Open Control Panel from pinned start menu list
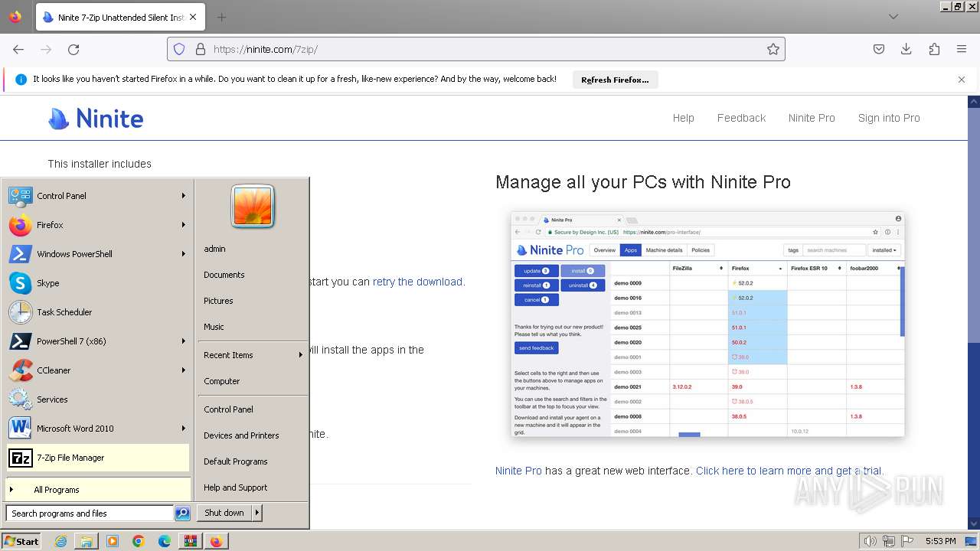The image size is (980, 551). [x=98, y=196]
